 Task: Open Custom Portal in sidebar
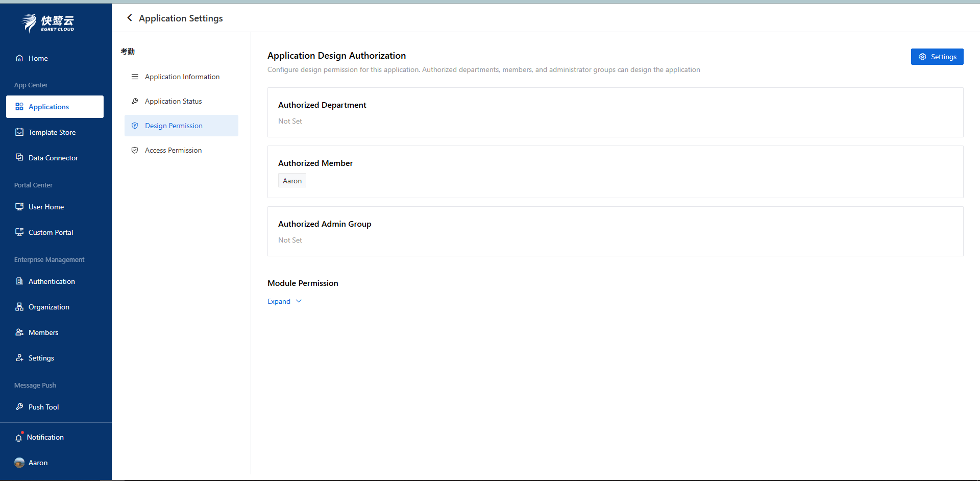51,232
